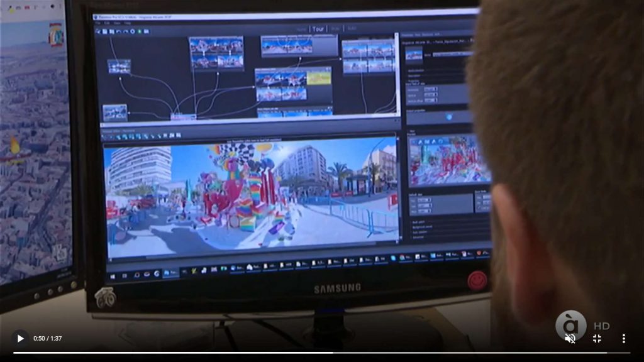Open the three-dot more options menu

coord(623,339)
